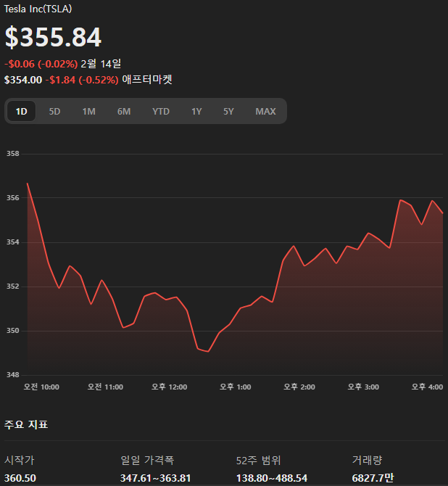Click the 52주 범위 label
This screenshot has height=486, width=448.
tap(258, 461)
